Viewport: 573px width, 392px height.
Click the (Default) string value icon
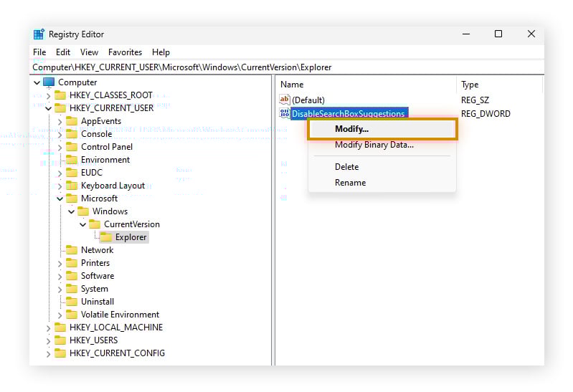tap(284, 100)
